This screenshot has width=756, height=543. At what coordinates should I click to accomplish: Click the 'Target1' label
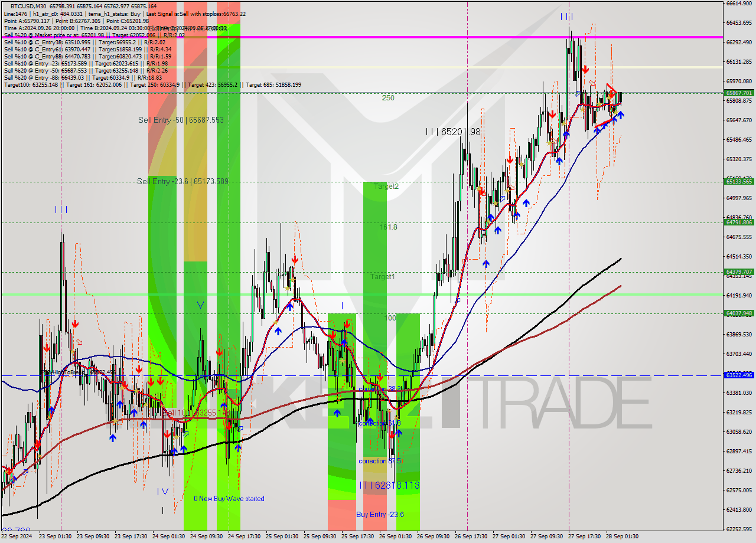383,277
